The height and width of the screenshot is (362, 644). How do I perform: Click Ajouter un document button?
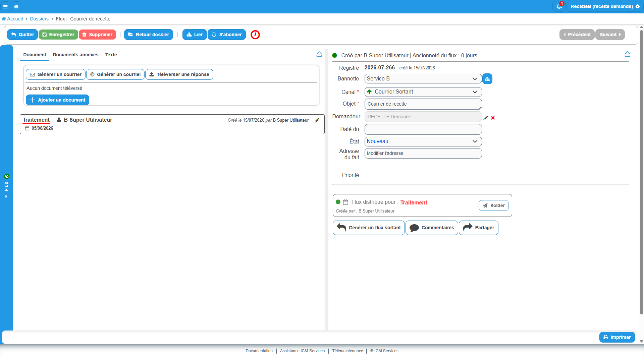coord(57,100)
